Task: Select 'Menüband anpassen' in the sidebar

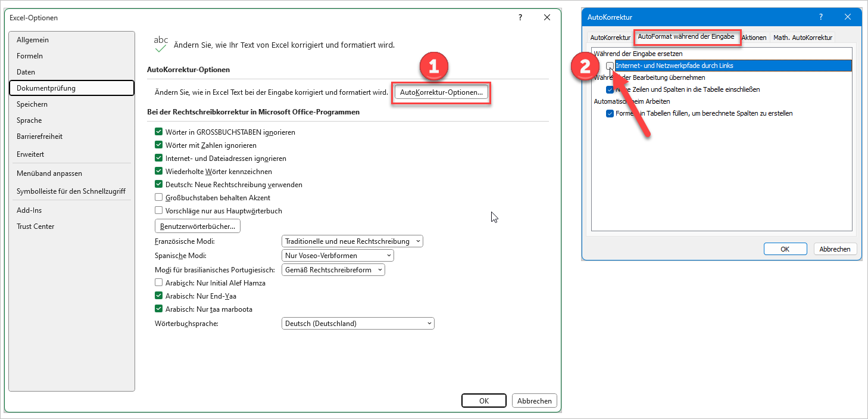Action: tap(49, 173)
